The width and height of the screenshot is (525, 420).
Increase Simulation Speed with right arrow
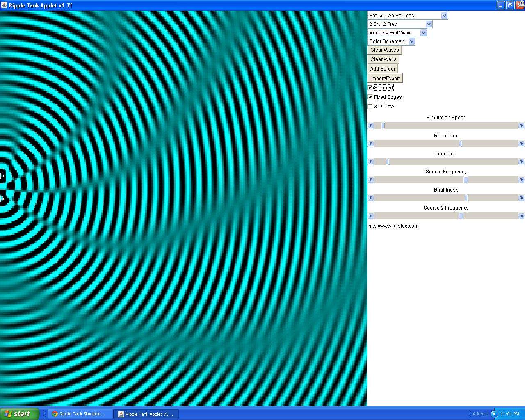tap(522, 126)
